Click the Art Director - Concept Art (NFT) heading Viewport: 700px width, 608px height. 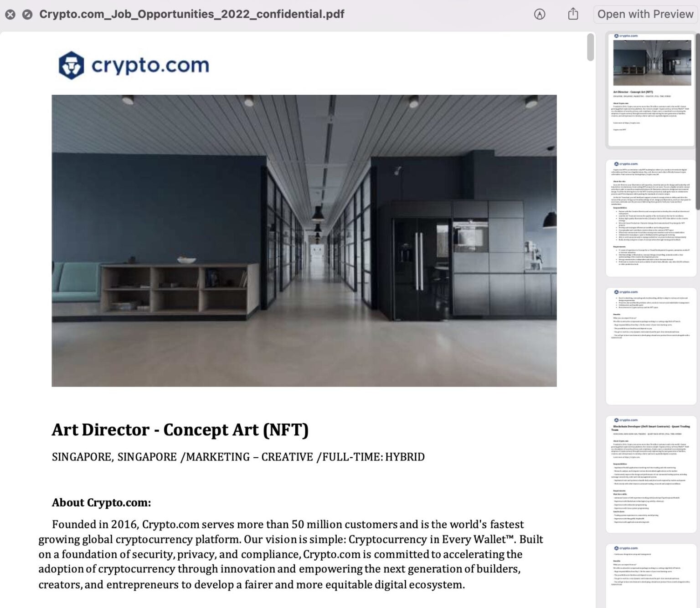point(180,430)
